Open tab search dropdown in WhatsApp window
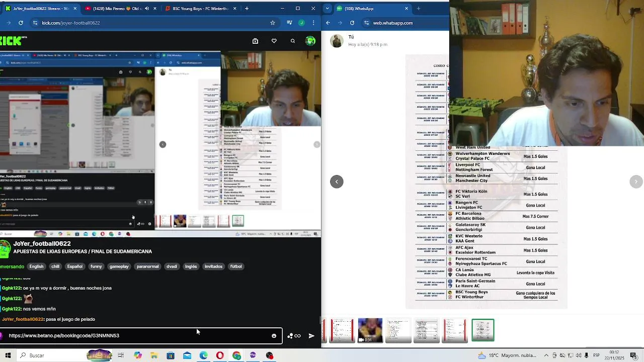Image resolution: width=644 pixels, height=362 pixels. [328, 9]
